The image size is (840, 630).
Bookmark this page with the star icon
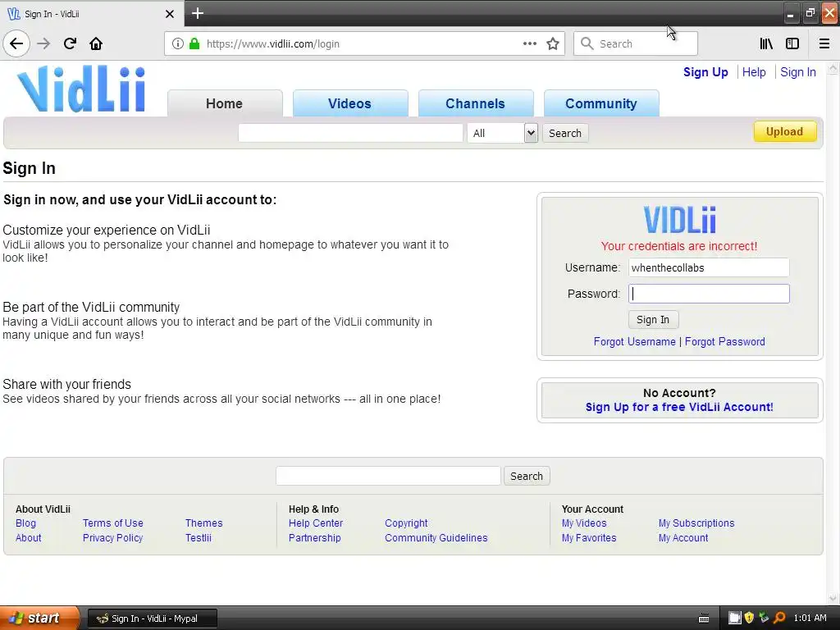(553, 43)
